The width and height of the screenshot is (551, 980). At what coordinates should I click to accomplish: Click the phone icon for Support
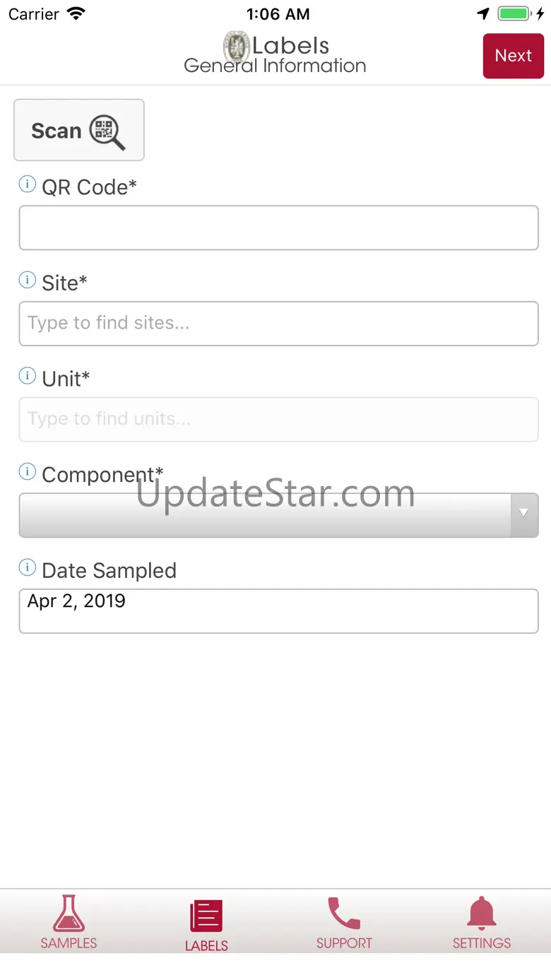coord(344,914)
